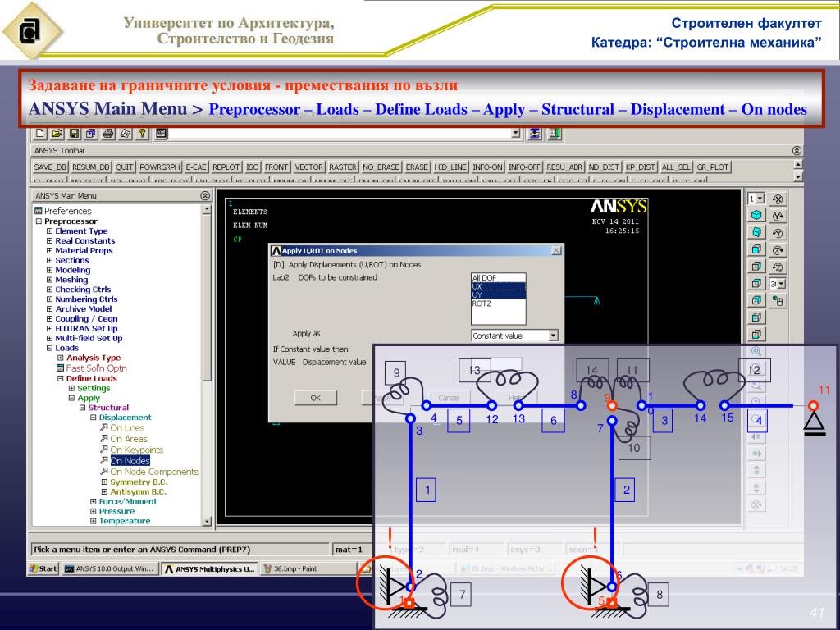840x630 pixels.
Task: Select the Left view cube icon
Action: [756, 317]
